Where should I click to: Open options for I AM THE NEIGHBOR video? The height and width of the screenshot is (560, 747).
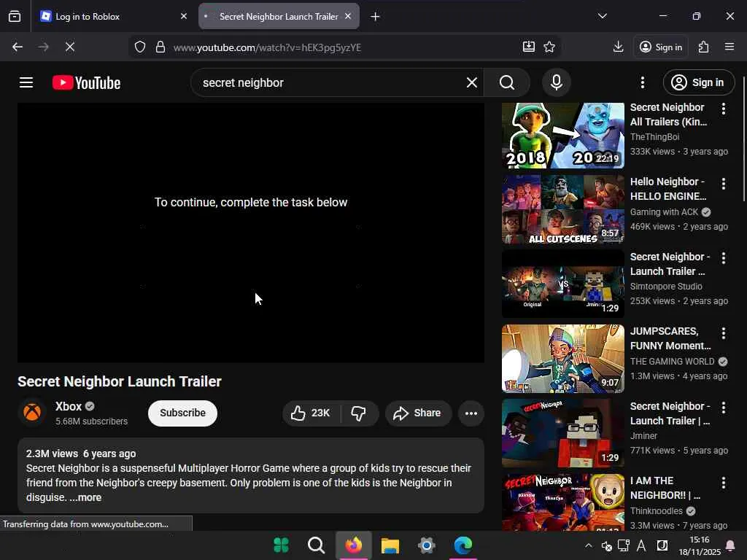coord(724,483)
